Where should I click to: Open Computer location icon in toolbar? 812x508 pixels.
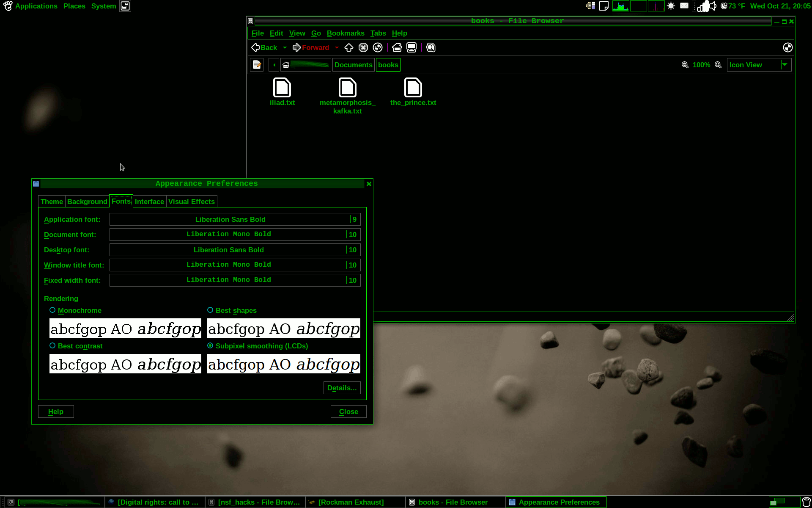coord(411,47)
